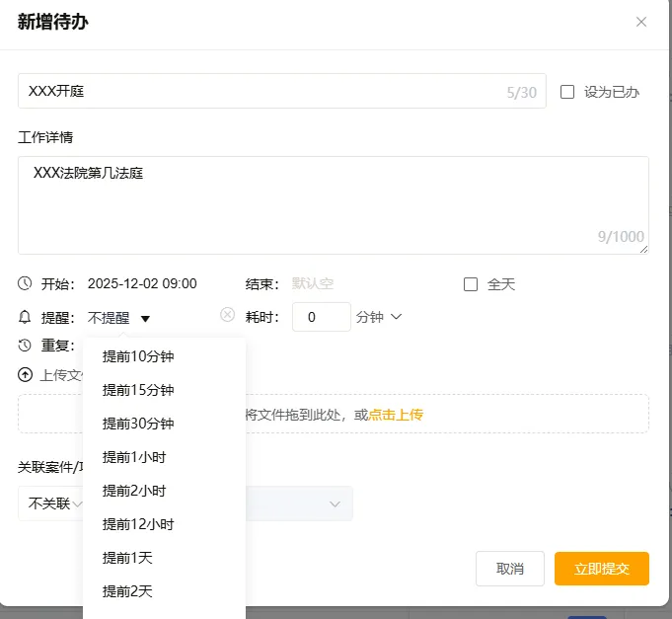672x619 pixels.
Task: Tick the 设为已办 checkbox
Action: (567, 92)
